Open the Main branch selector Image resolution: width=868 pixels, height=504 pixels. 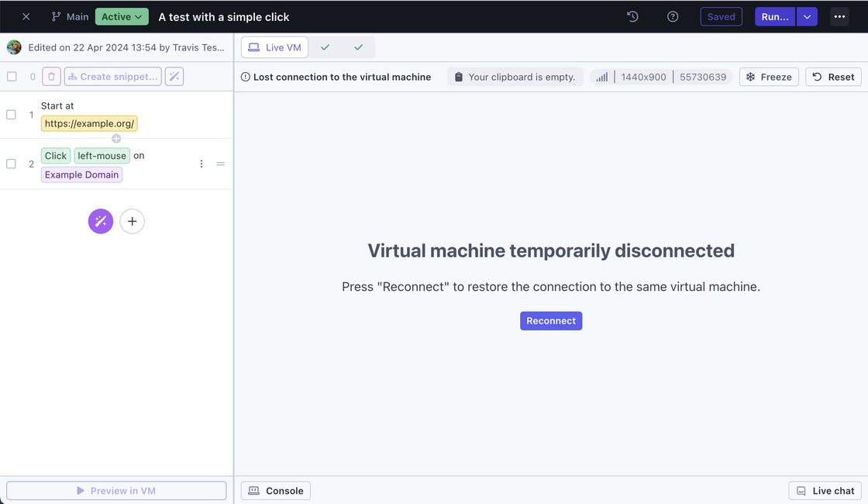70,16
